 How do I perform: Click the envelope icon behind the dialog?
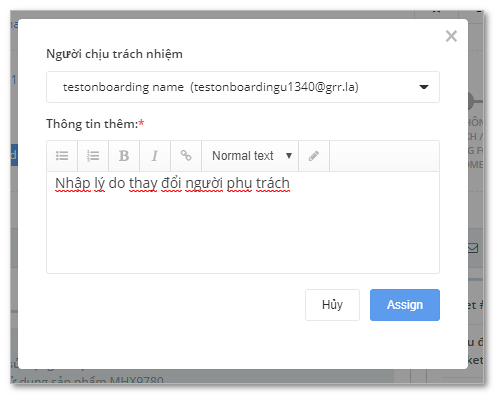(x=473, y=248)
